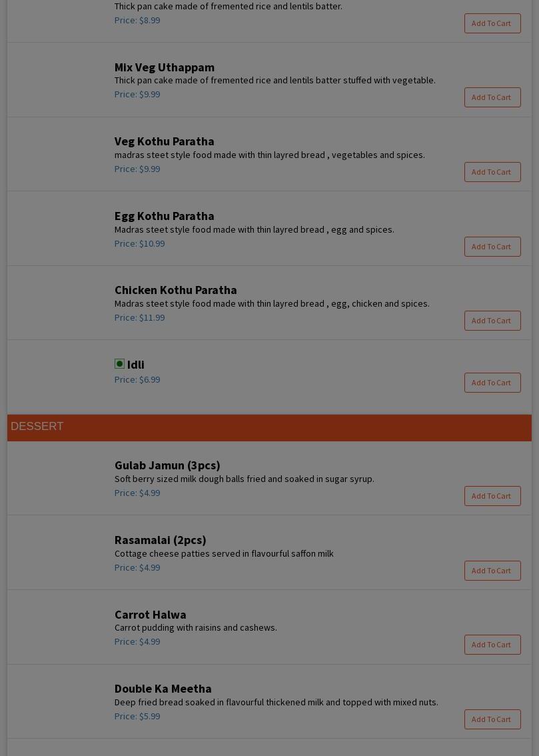This screenshot has width=539, height=756.
Task: Click the green vegetarian icon beside Idli
Action: click(119, 364)
